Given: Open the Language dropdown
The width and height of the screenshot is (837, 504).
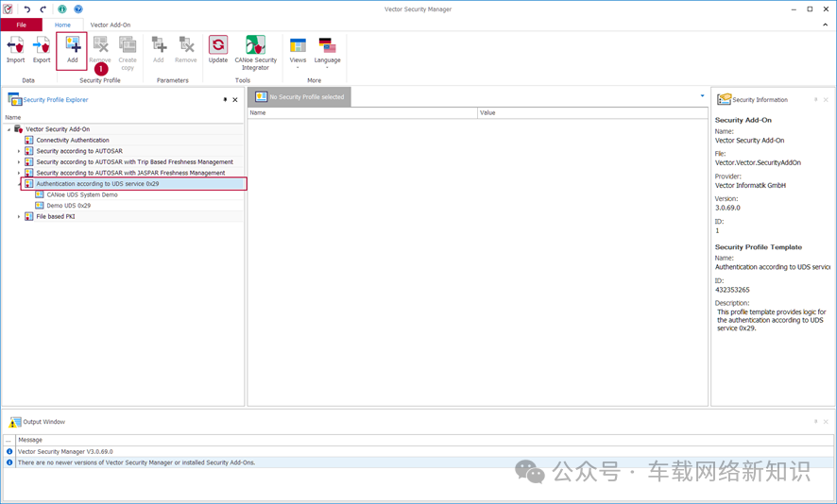Looking at the screenshot, I should point(327,53).
